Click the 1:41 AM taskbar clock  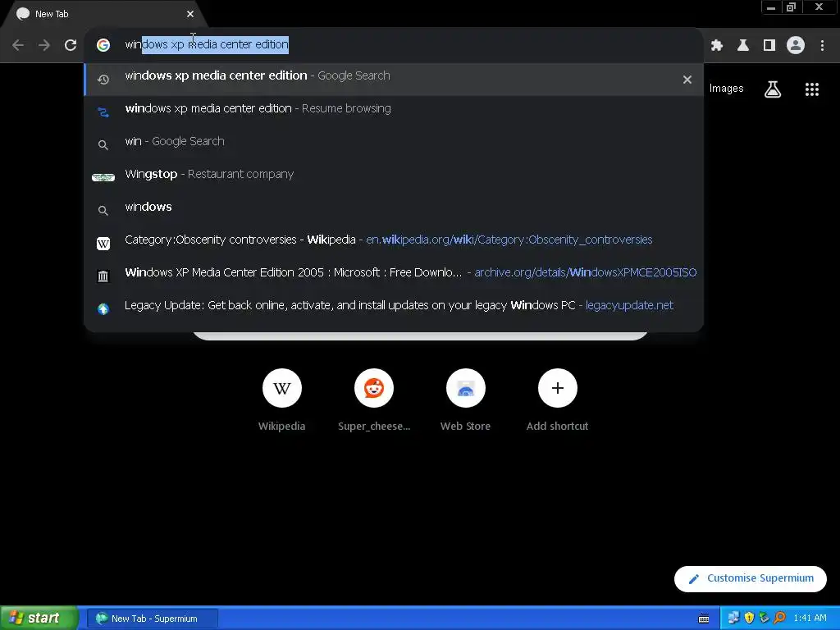click(x=810, y=619)
